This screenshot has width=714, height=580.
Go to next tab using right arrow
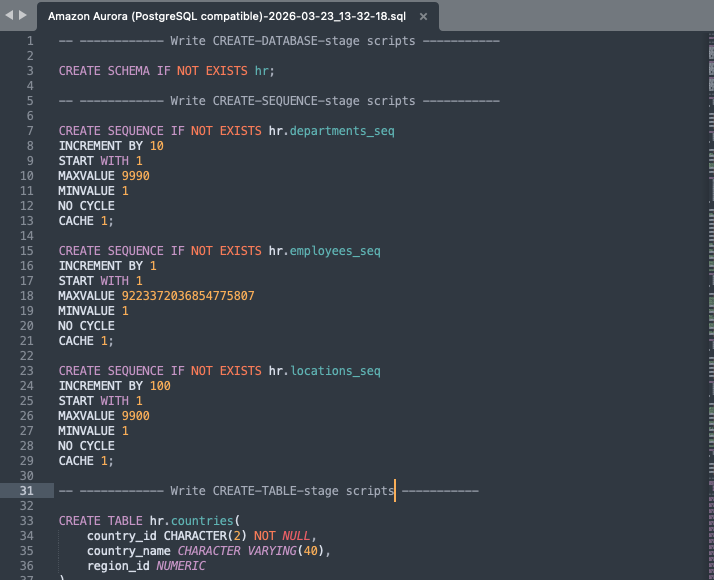pyautogui.click(x=23, y=15)
